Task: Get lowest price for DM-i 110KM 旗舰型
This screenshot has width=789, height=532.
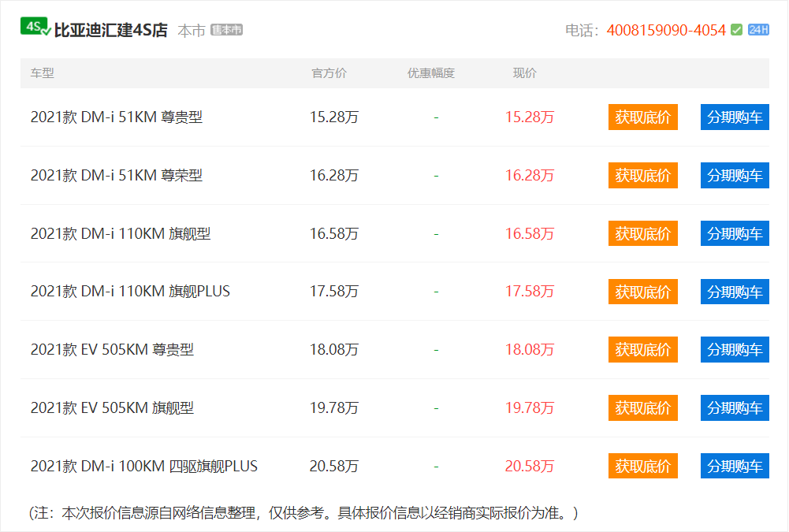Action: point(642,233)
